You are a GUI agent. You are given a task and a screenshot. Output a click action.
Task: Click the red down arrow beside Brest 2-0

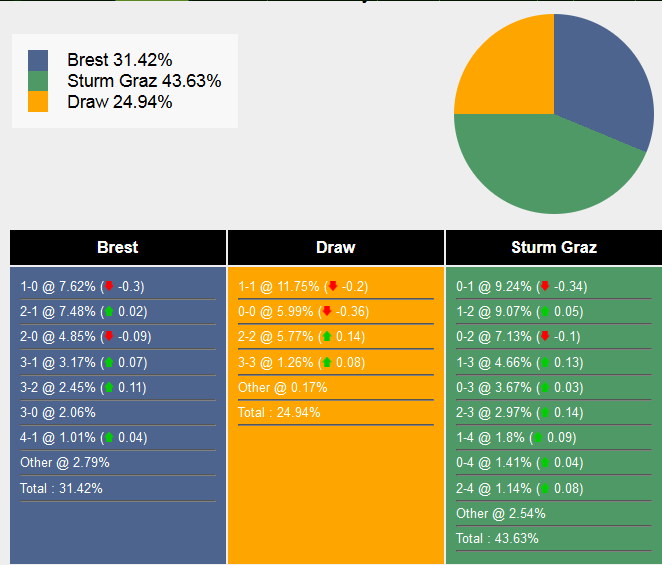pyautogui.click(x=108, y=337)
